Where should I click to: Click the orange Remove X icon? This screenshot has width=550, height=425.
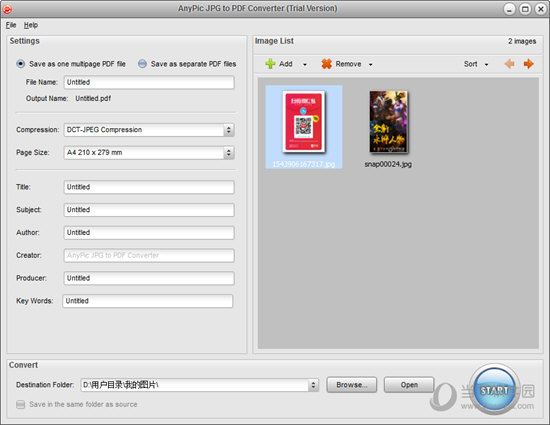coord(327,64)
